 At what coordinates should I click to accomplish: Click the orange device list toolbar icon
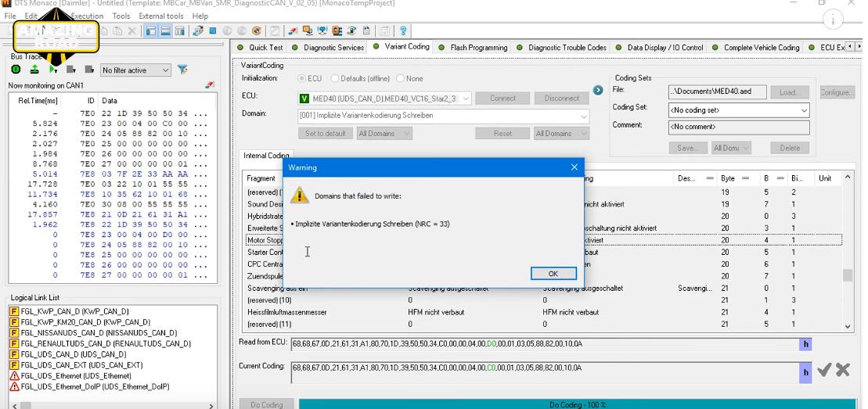[337, 31]
